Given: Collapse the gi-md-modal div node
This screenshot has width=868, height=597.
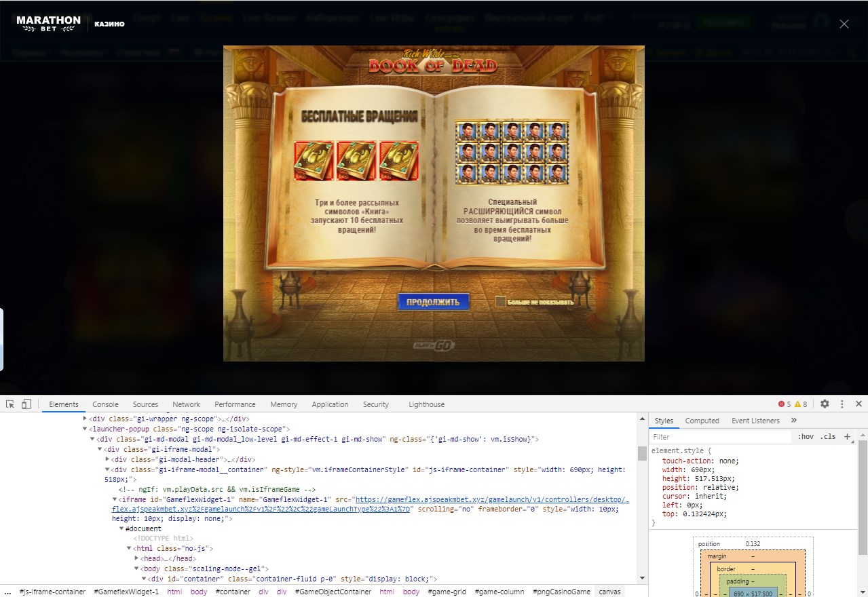Looking at the screenshot, I should point(93,439).
